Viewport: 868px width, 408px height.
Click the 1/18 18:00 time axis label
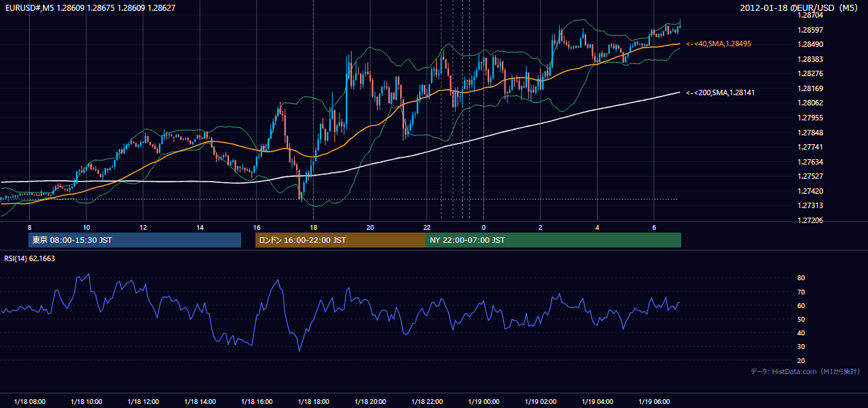(313, 402)
